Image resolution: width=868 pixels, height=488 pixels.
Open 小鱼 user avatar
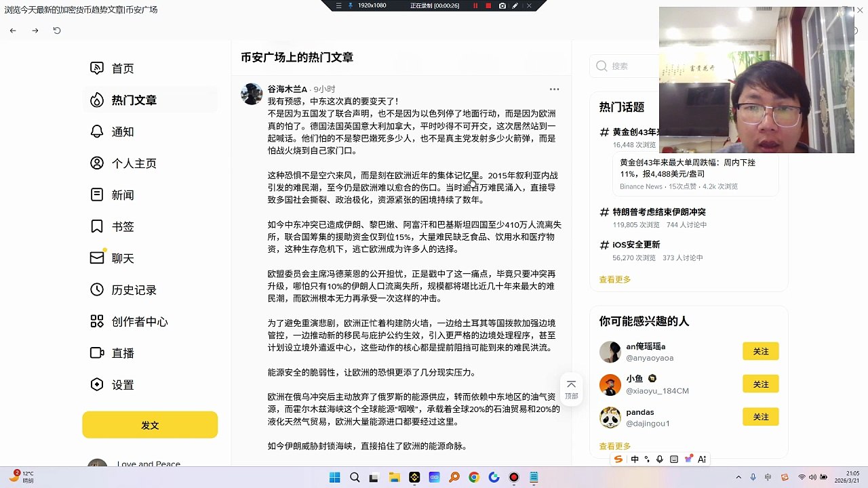pyautogui.click(x=610, y=385)
